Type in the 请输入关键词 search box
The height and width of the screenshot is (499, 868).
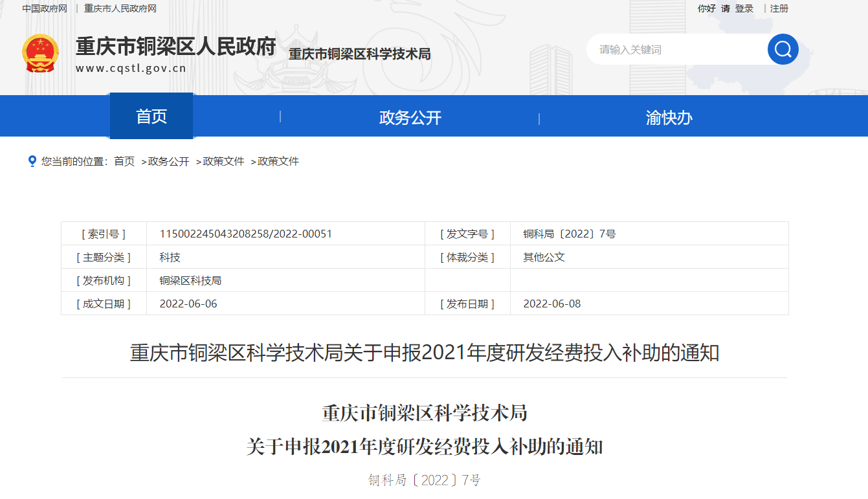point(673,50)
